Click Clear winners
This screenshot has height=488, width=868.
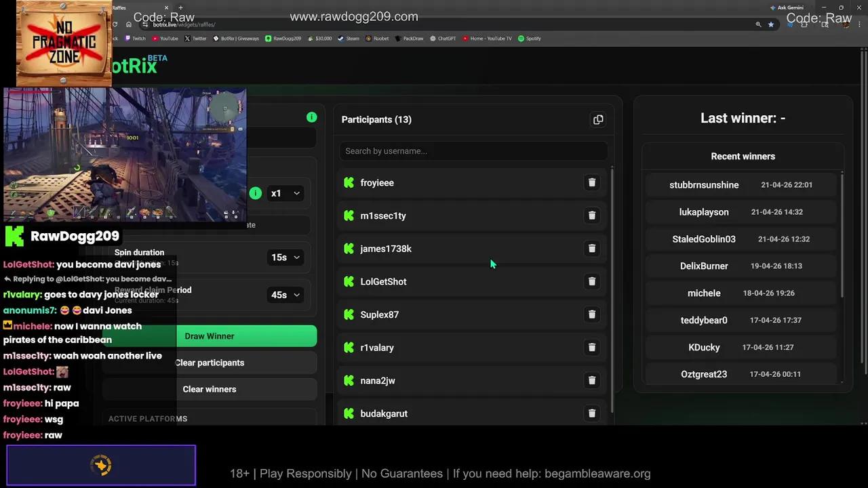[x=210, y=389]
